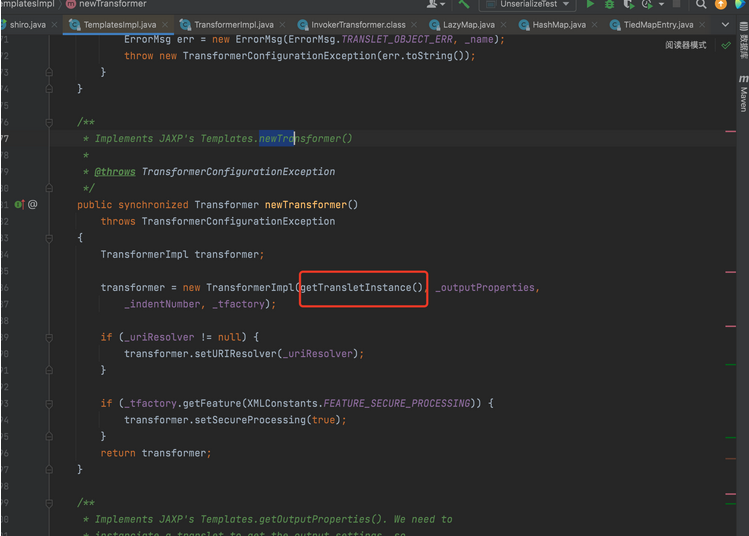The height and width of the screenshot is (536, 749).
Task: Select the TemplatesImpl.java tab
Action: [119, 24]
